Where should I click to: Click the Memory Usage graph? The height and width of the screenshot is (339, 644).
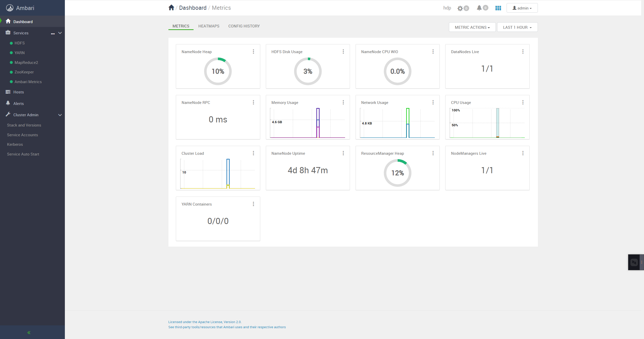tap(307, 123)
